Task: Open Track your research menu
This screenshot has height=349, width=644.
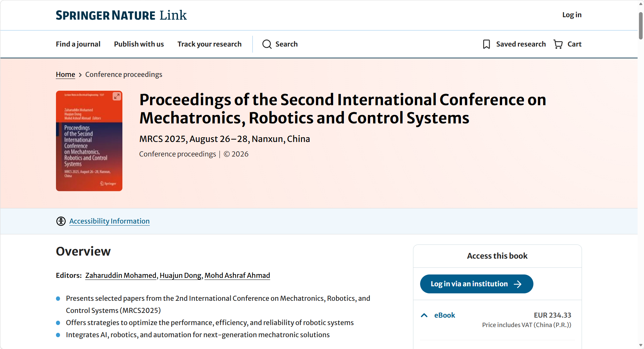Action: click(209, 44)
